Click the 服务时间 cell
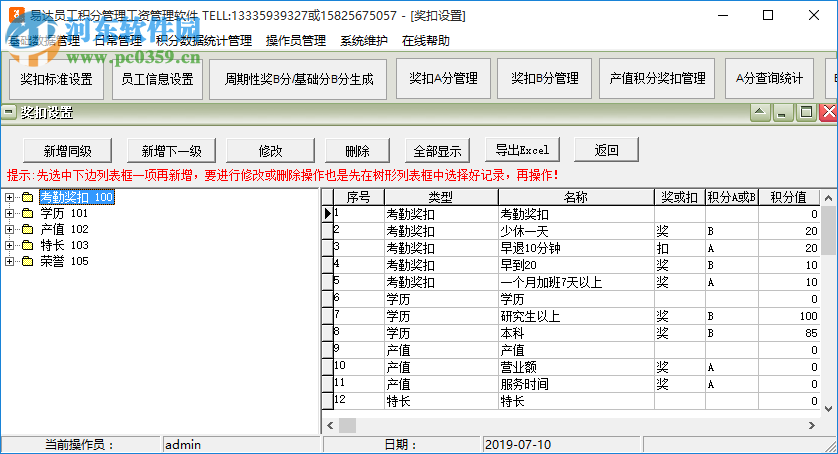This screenshot has width=838, height=454. pyautogui.click(x=576, y=384)
